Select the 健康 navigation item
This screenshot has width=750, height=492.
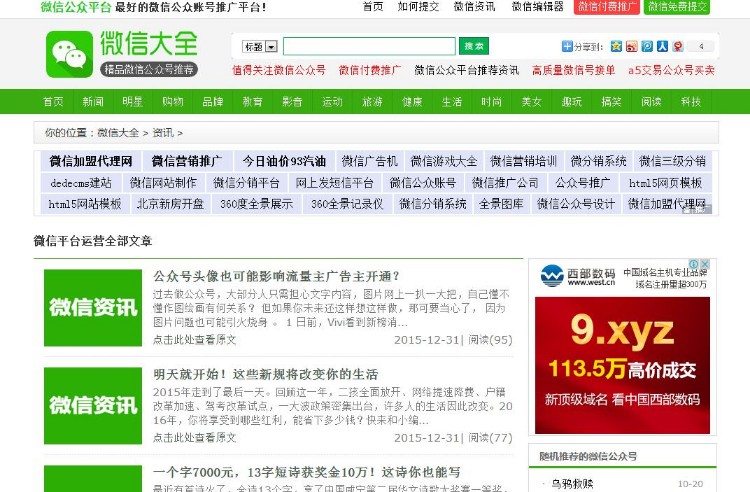click(x=412, y=101)
